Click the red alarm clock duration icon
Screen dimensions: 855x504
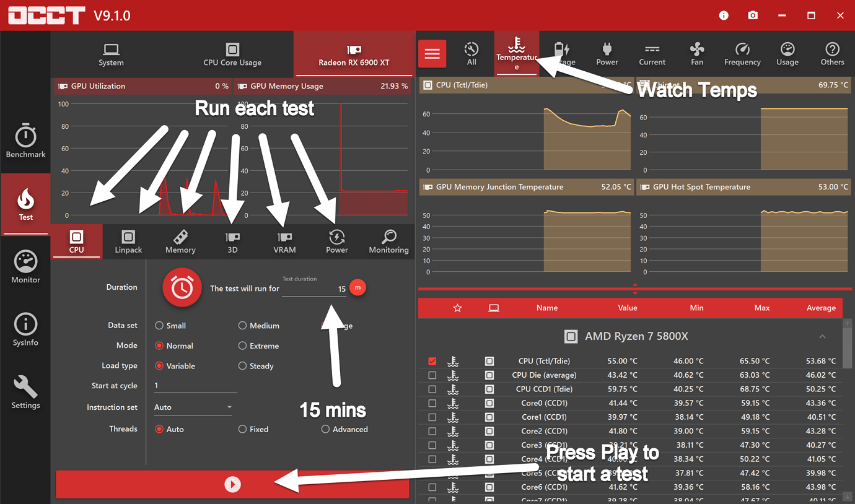click(182, 287)
